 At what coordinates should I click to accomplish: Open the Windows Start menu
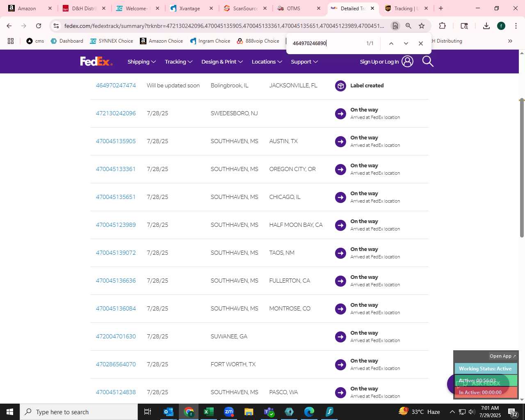tap(10, 412)
